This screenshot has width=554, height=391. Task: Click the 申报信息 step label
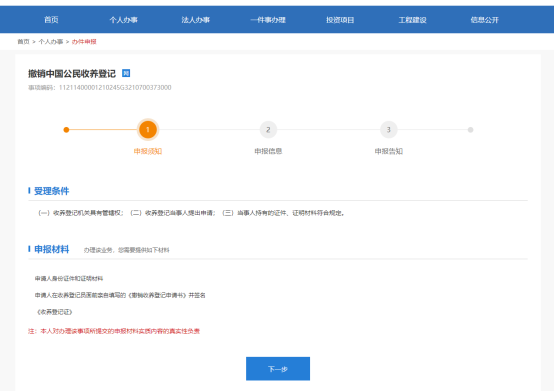point(268,151)
